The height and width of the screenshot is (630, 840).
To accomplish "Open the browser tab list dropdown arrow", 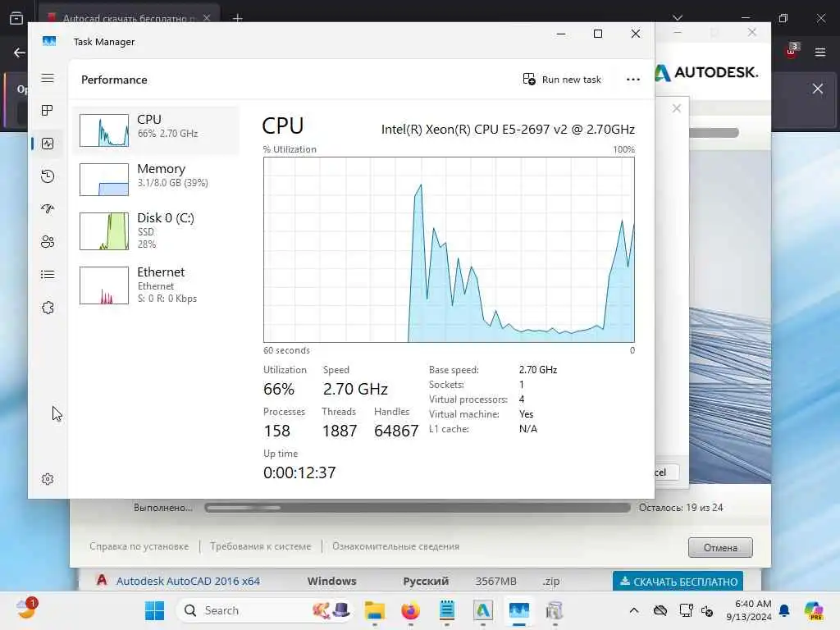I will tap(678, 18).
